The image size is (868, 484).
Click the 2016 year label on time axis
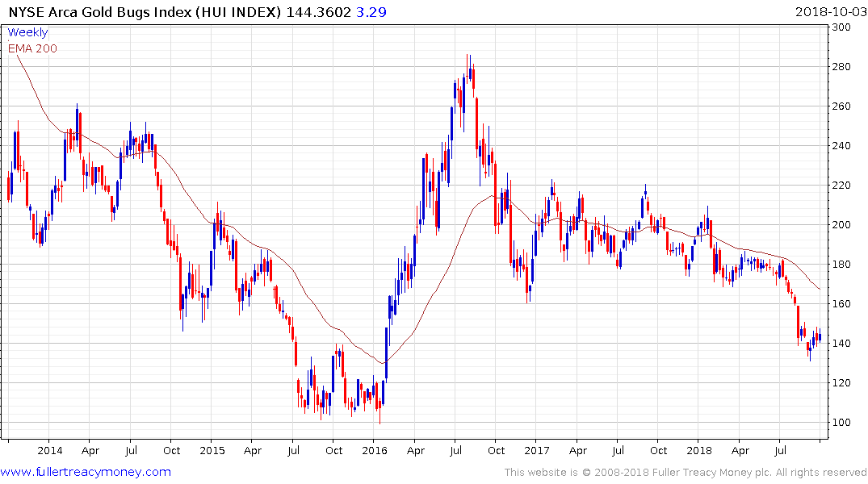[x=374, y=450]
